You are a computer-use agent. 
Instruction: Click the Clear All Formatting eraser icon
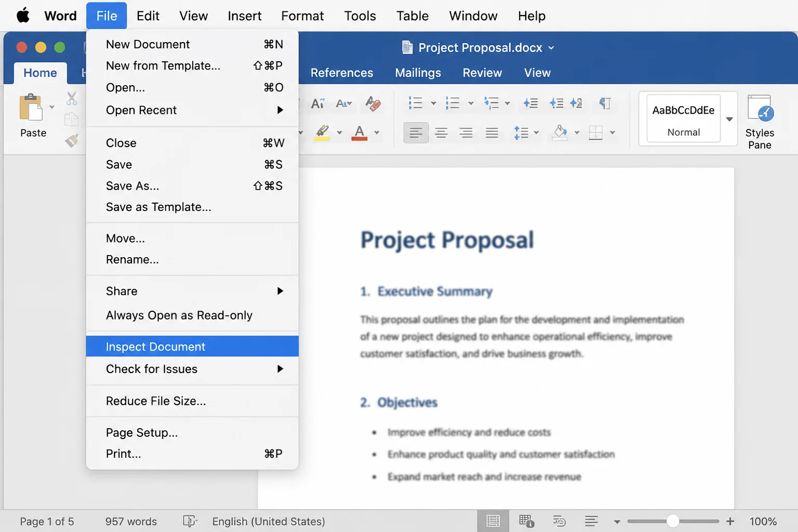(373, 103)
